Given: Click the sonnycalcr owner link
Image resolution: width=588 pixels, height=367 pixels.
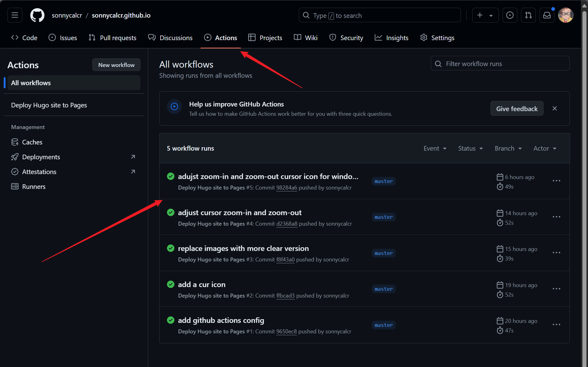Looking at the screenshot, I should 67,15.
